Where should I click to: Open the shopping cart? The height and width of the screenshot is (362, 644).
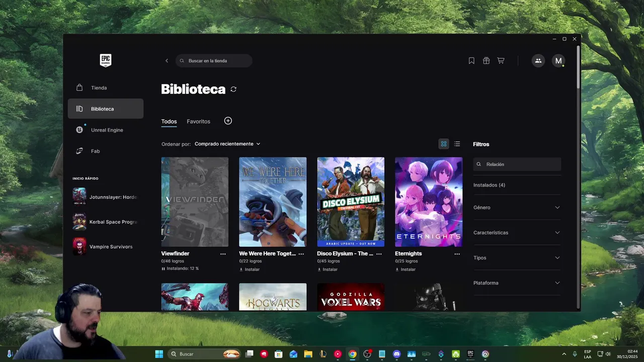[x=501, y=61]
